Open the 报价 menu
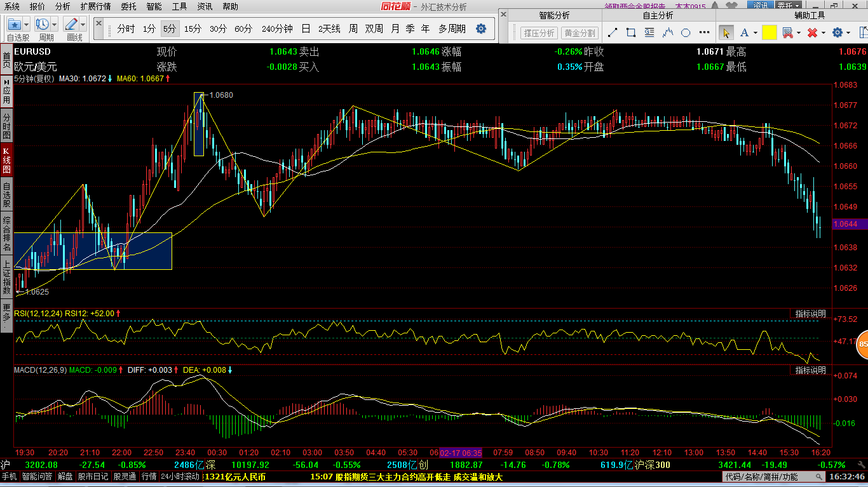Image resolution: width=868 pixels, height=487 pixels. (37, 6)
